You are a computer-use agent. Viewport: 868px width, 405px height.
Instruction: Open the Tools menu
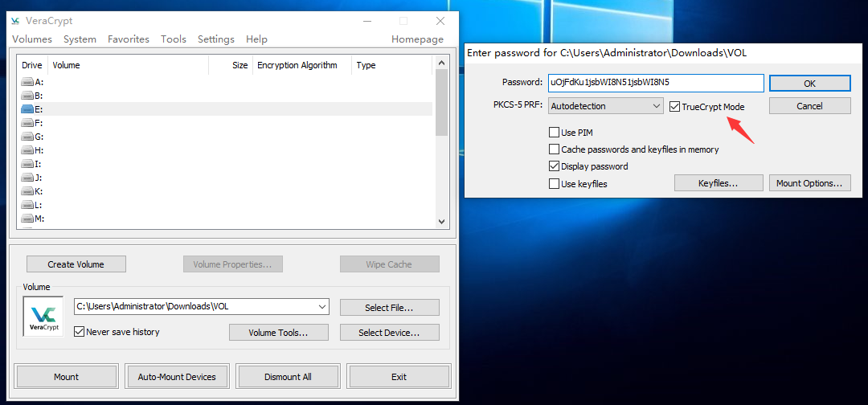click(174, 39)
